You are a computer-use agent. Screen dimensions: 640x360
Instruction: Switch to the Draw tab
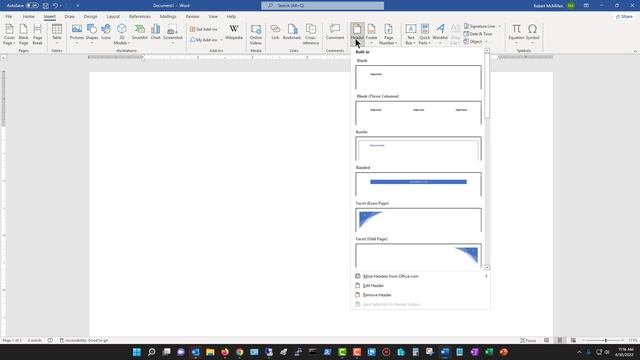[x=70, y=16]
